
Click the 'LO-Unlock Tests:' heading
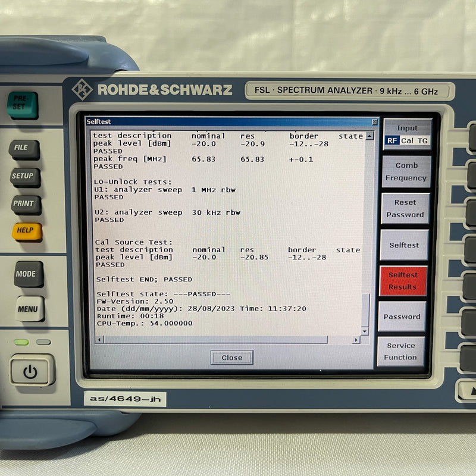[133, 182]
